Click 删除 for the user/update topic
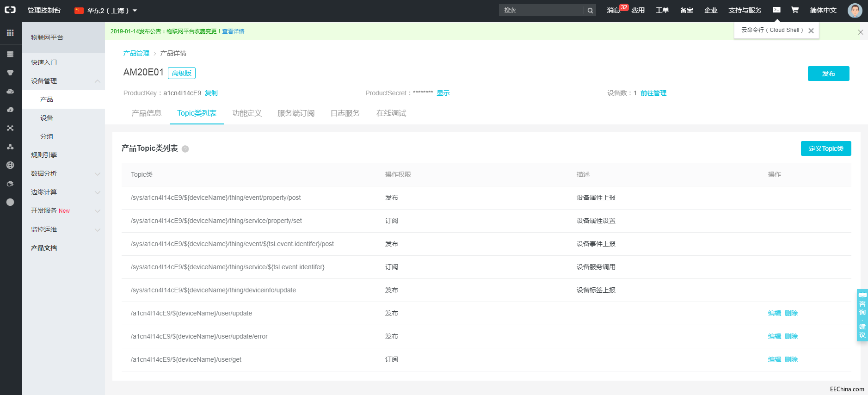 pos(791,313)
